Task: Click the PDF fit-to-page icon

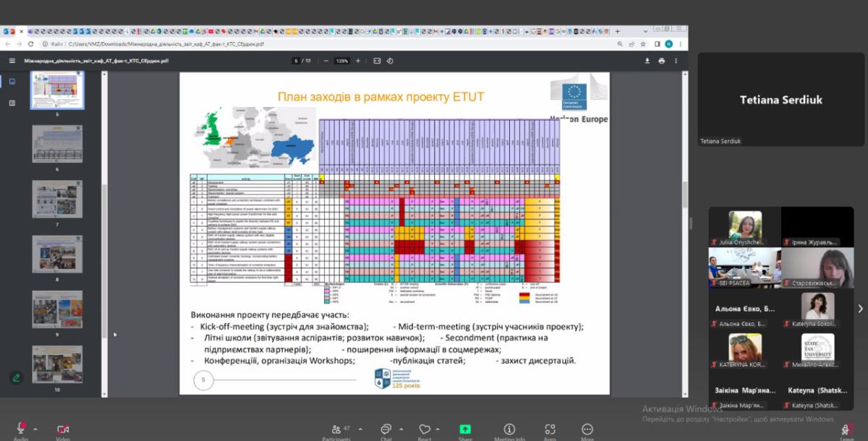Action: point(376,61)
